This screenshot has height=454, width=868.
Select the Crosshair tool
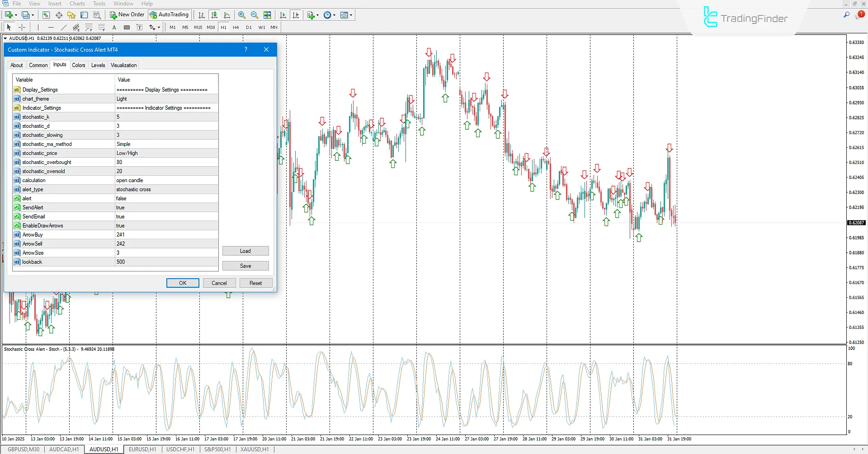click(x=22, y=27)
